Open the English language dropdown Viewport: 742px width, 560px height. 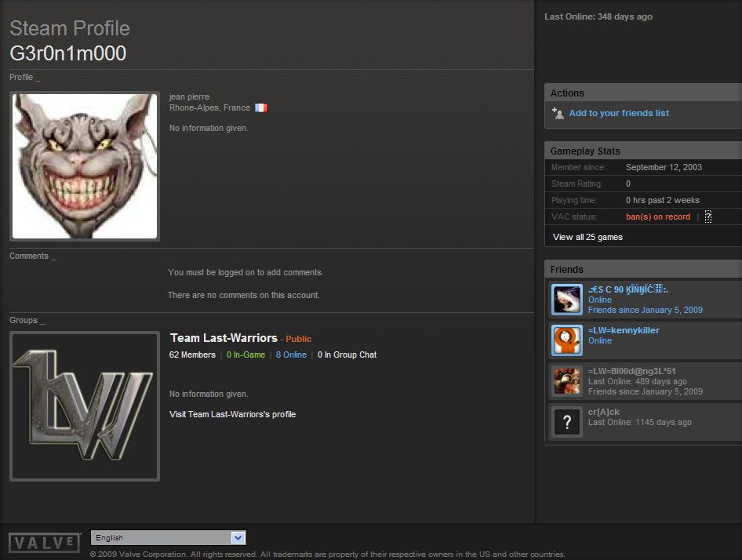[162, 538]
